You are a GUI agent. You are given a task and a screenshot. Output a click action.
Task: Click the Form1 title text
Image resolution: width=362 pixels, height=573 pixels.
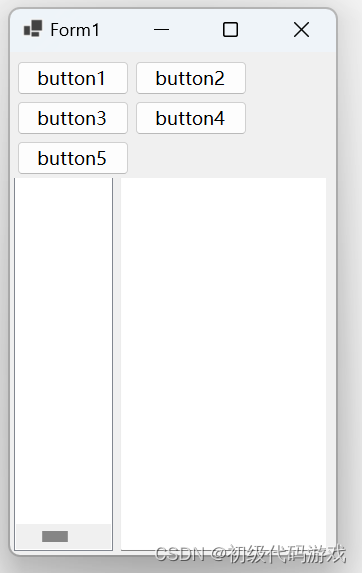pos(75,30)
